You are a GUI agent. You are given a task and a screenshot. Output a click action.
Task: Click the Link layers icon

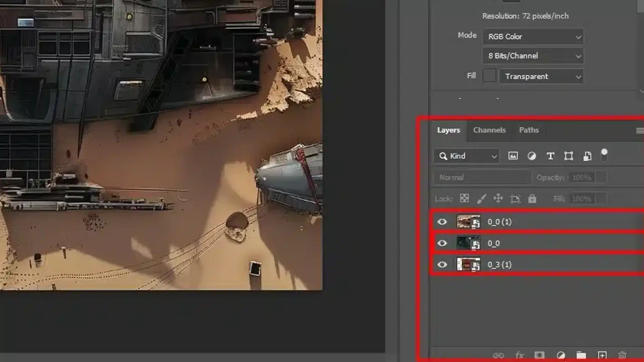click(x=499, y=355)
